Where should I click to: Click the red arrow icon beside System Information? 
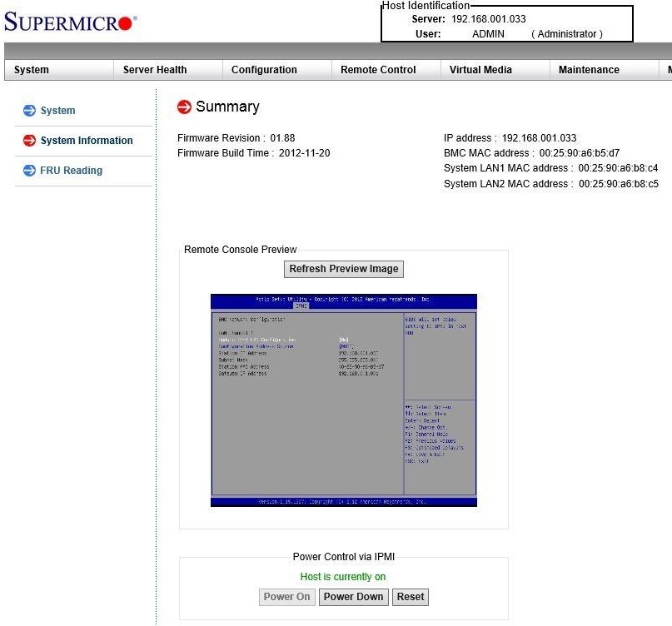30,140
